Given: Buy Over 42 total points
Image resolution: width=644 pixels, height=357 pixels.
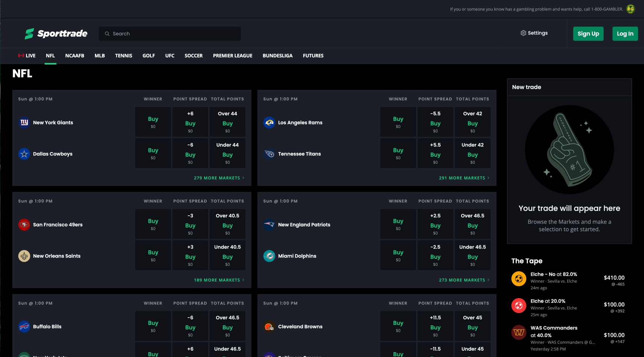Looking at the screenshot, I should pos(473,122).
